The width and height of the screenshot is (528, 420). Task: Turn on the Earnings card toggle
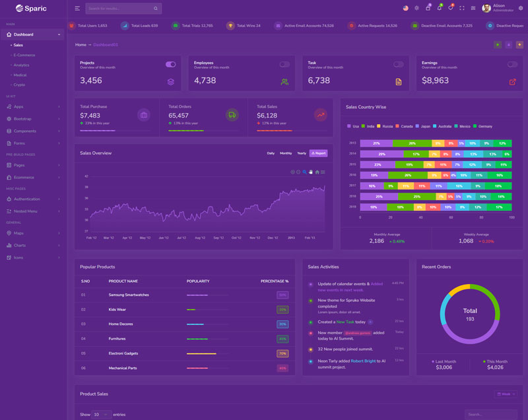click(512, 65)
